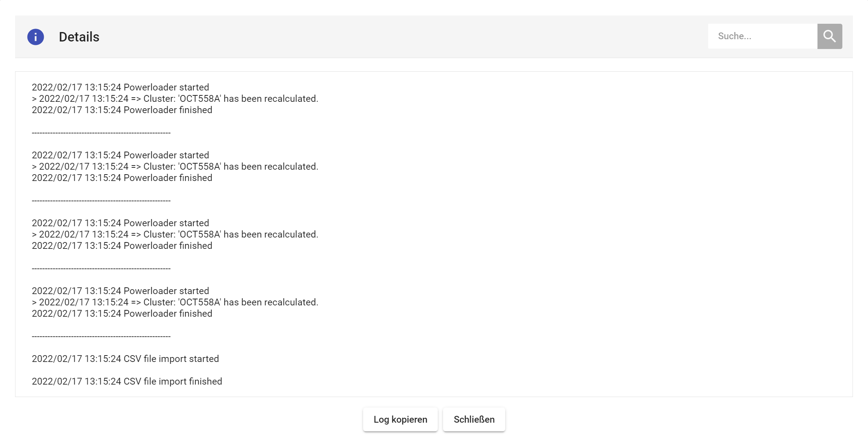Close the dialog with Schließen

click(x=474, y=419)
